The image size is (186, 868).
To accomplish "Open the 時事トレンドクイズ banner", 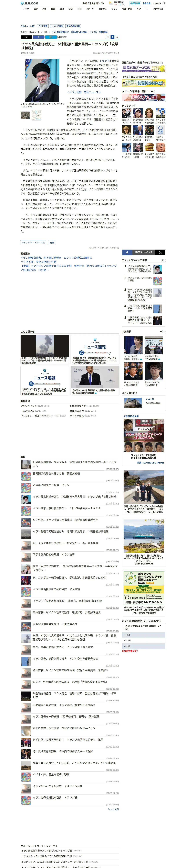I will 144,83.
